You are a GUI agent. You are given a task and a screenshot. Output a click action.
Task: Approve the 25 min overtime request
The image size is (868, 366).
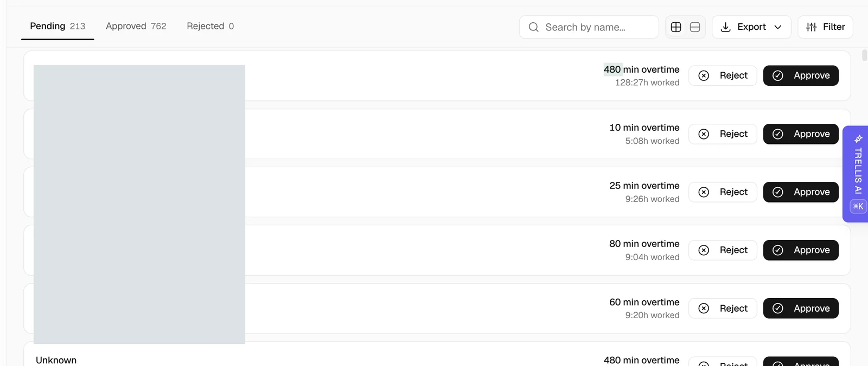coord(801,192)
